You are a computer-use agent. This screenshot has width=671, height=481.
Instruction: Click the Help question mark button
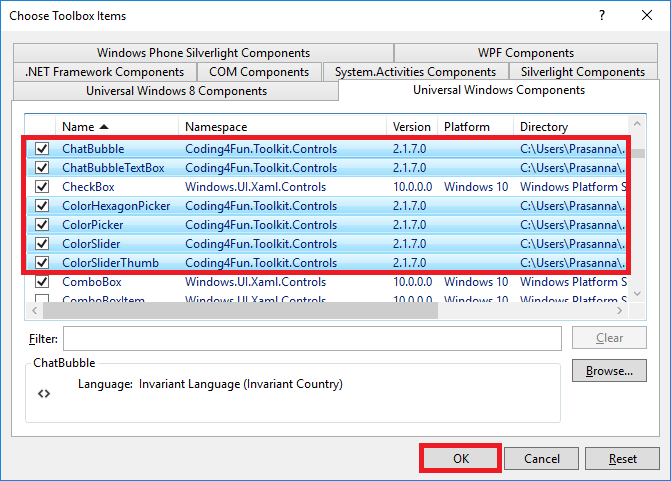pos(602,16)
